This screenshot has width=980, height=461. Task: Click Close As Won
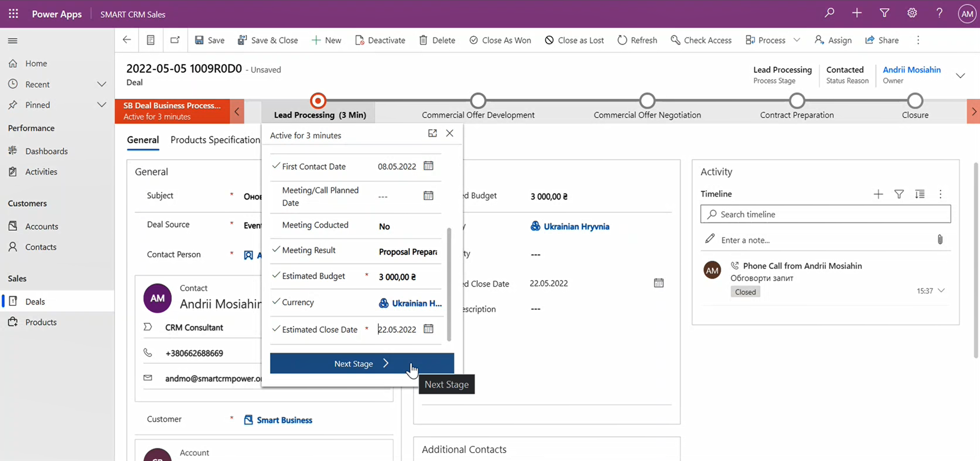tap(500, 40)
